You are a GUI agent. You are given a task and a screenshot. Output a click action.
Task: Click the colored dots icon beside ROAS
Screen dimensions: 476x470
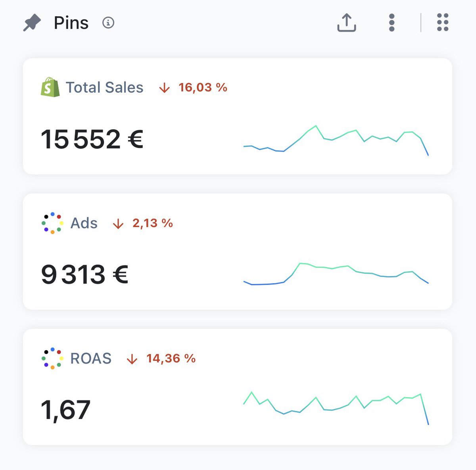[52, 358]
